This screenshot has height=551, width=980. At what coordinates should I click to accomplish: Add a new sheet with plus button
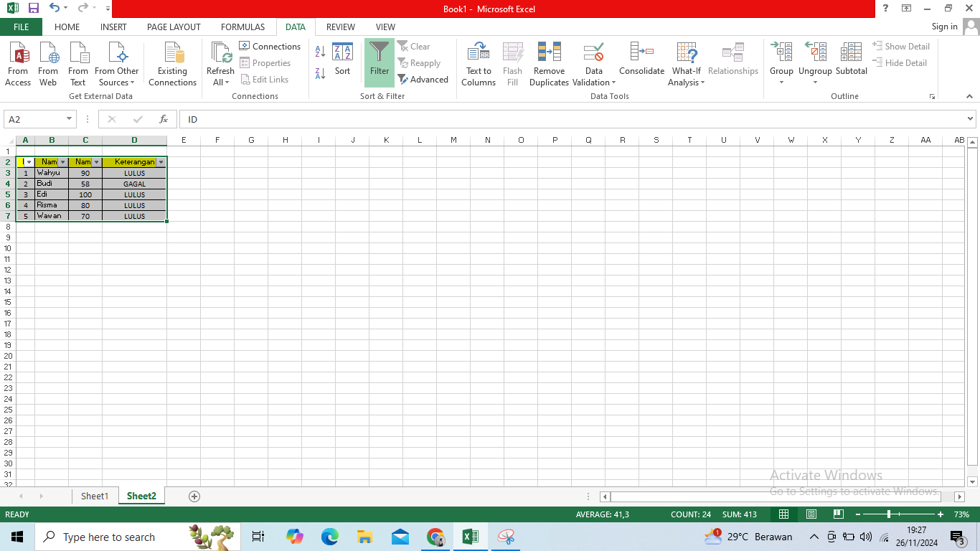tap(194, 496)
